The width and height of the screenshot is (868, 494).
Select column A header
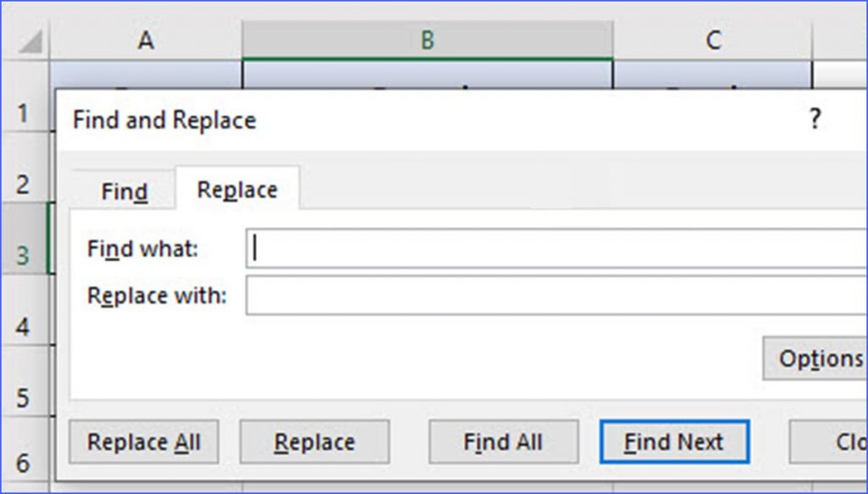146,38
